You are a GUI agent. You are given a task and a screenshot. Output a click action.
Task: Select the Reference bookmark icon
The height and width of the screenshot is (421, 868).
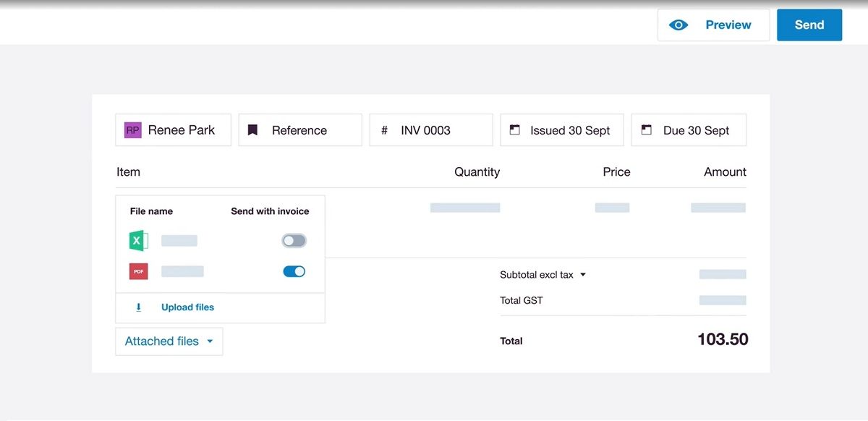[252, 129]
